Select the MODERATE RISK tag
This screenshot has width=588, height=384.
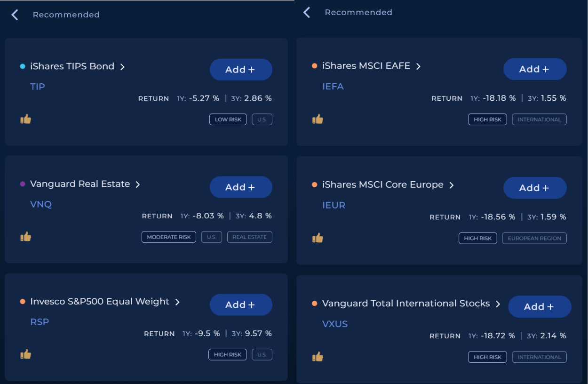click(169, 237)
